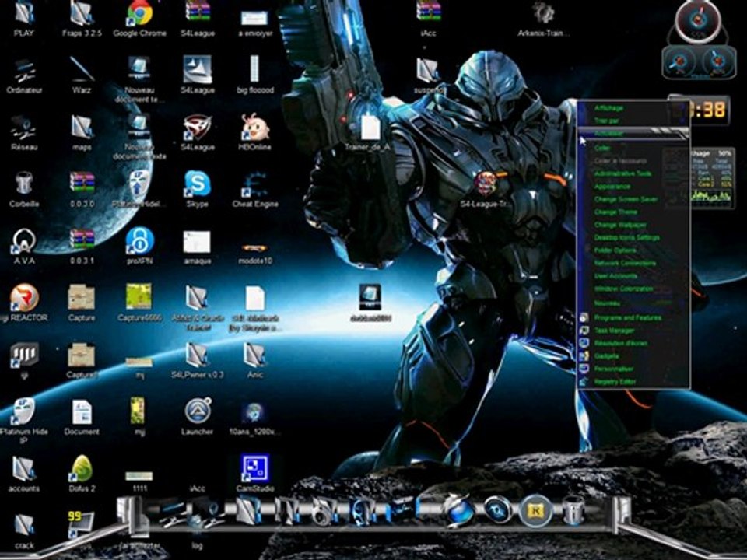This screenshot has width=747, height=560.
Task: Select the Corbeille recycle bin icon
Action: point(24,189)
